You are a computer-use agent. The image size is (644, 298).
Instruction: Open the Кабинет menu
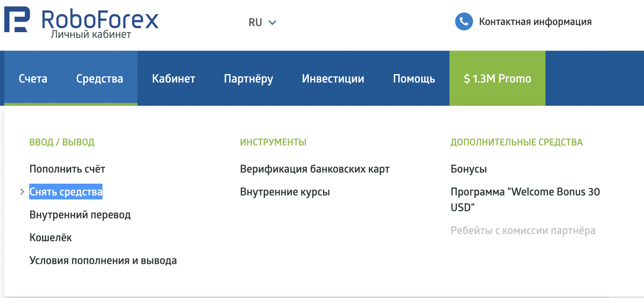tap(173, 78)
